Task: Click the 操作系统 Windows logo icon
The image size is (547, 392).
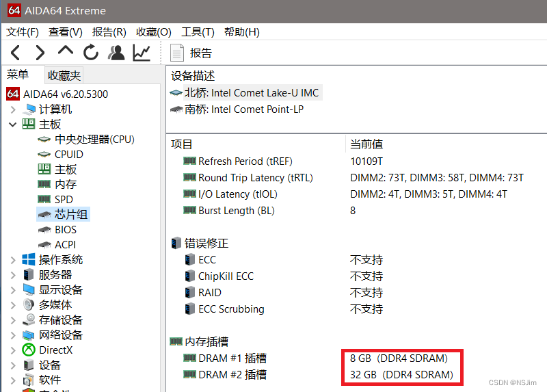Action: pyautogui.click(x=29, y=259)
